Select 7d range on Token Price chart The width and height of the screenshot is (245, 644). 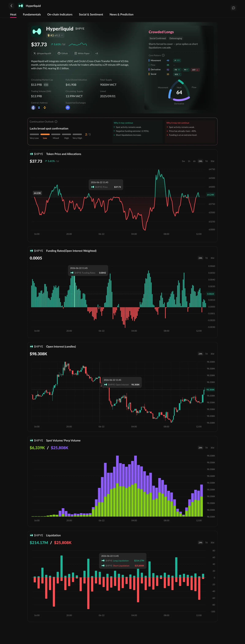206,161
